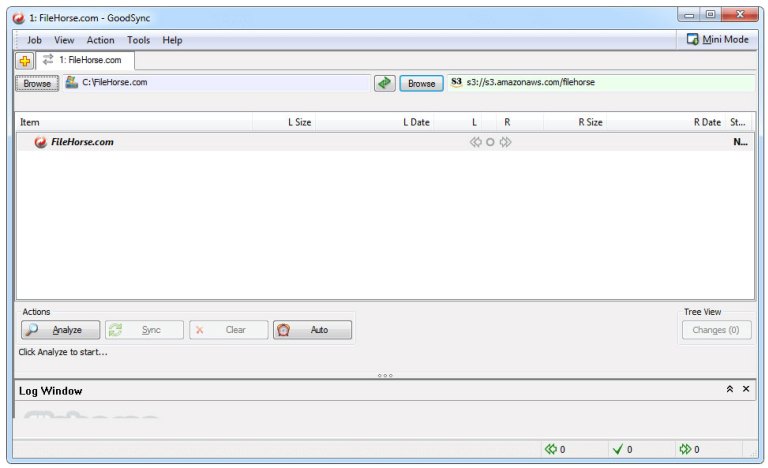Click the R Size column header

tap(573, 122)
